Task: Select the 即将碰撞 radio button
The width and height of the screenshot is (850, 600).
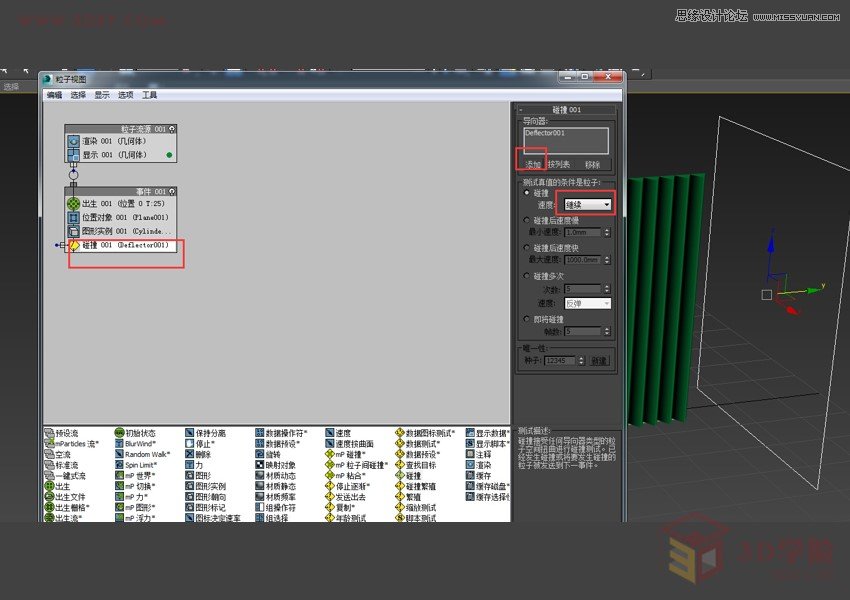Action: click(x=526, y=318)
